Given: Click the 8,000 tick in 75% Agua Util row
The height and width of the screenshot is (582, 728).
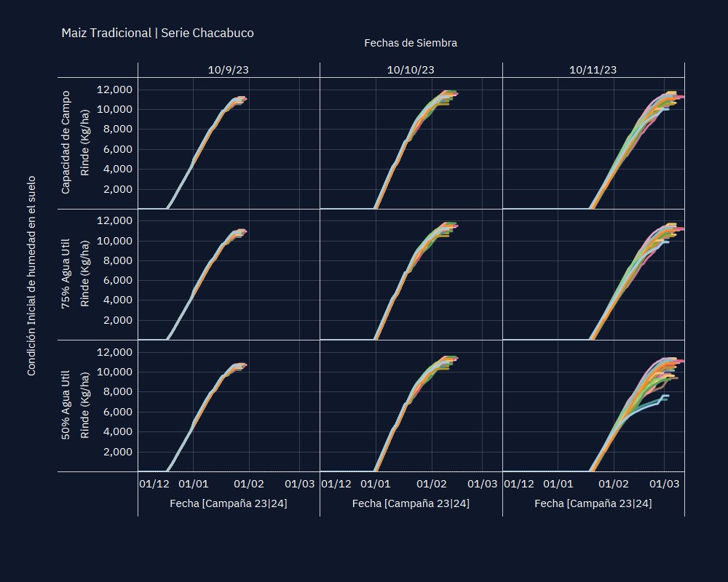Looking at the screenshot, I should [x=117, y=260].
